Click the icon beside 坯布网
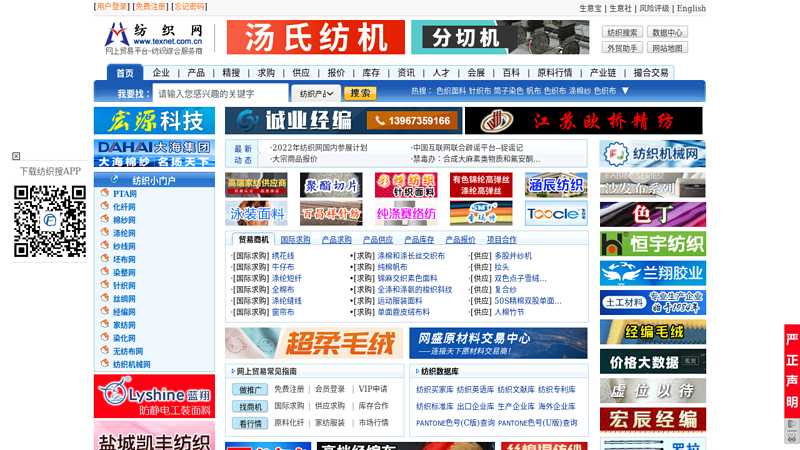 pos(105,259)
